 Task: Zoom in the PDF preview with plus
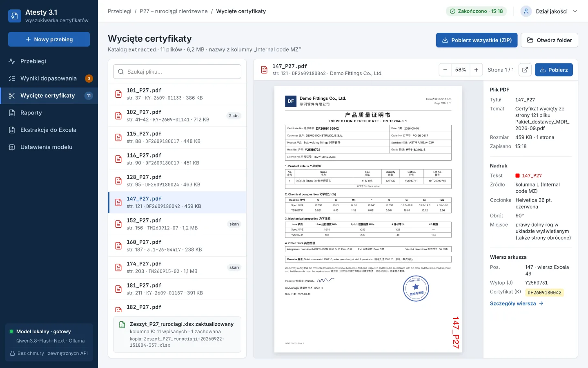click(476, 70)
